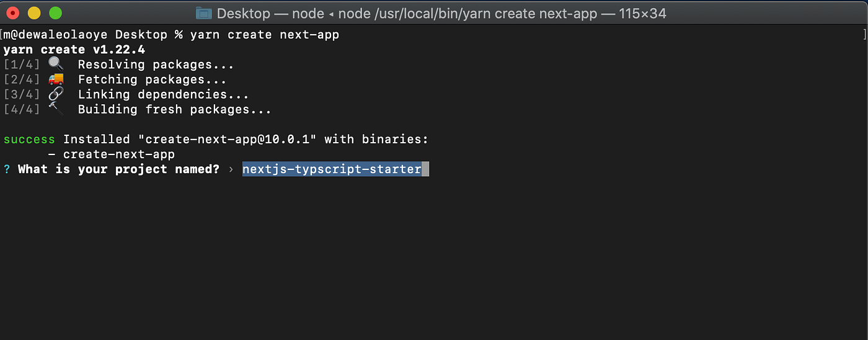Image resolution: width=868 pixels, height=340 pixels.
Task: Minimize the terminal using the yellow button
Action: click(x=35, y=13)
